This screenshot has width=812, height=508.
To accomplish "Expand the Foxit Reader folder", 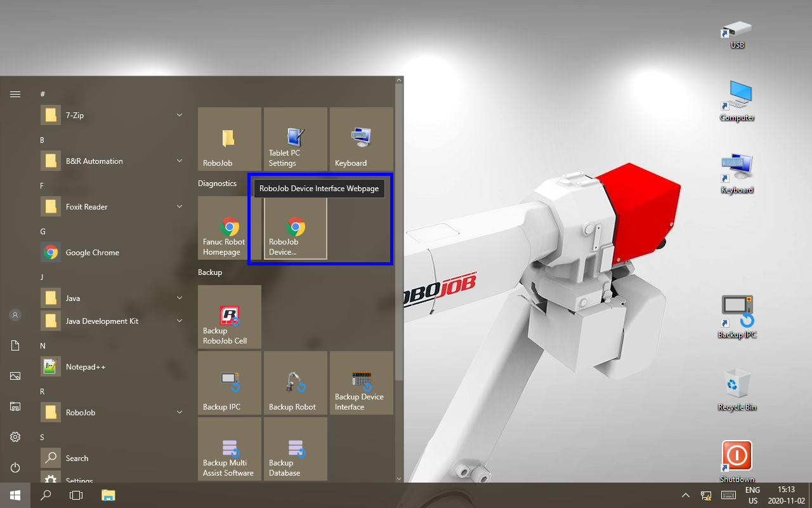I will [112, 207].
